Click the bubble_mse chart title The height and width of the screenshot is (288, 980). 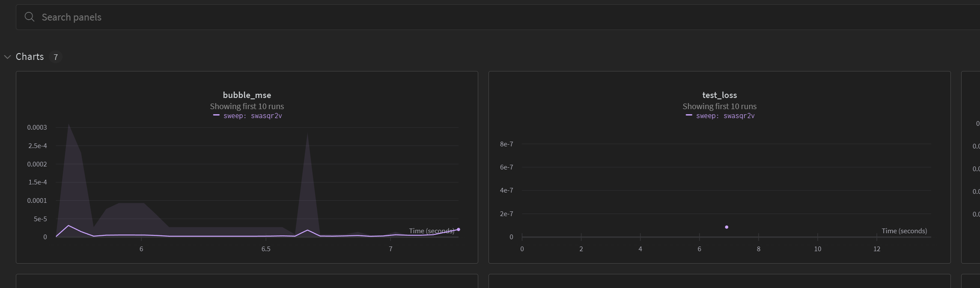coord(247,95)
